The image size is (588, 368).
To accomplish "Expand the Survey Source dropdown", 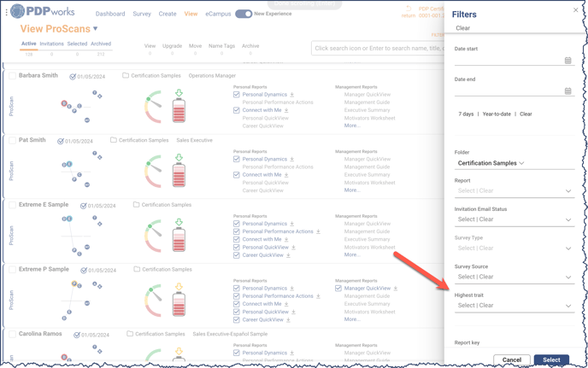I will 514,277.
